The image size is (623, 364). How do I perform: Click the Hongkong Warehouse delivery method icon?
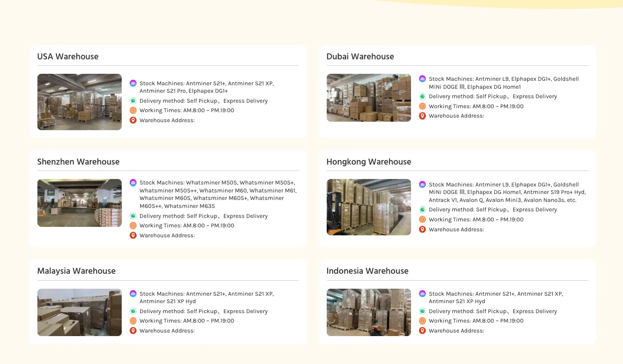click(422, 209)
